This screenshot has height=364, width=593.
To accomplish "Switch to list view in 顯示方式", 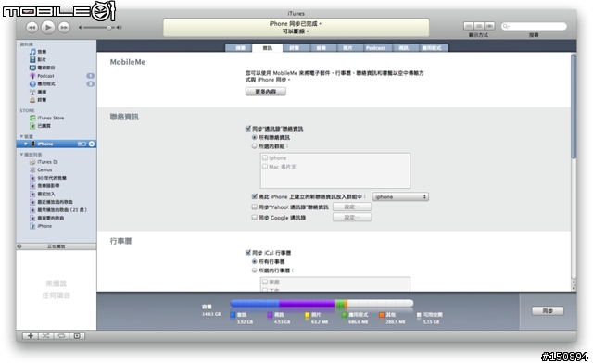I will pyautogui.click(x=469, y=26).
